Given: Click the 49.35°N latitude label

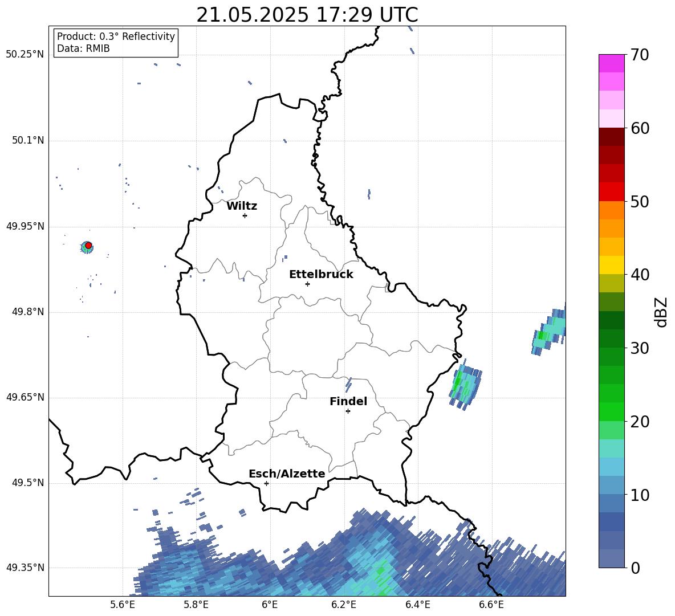Looking at the screenshot, I should (25, 568).
